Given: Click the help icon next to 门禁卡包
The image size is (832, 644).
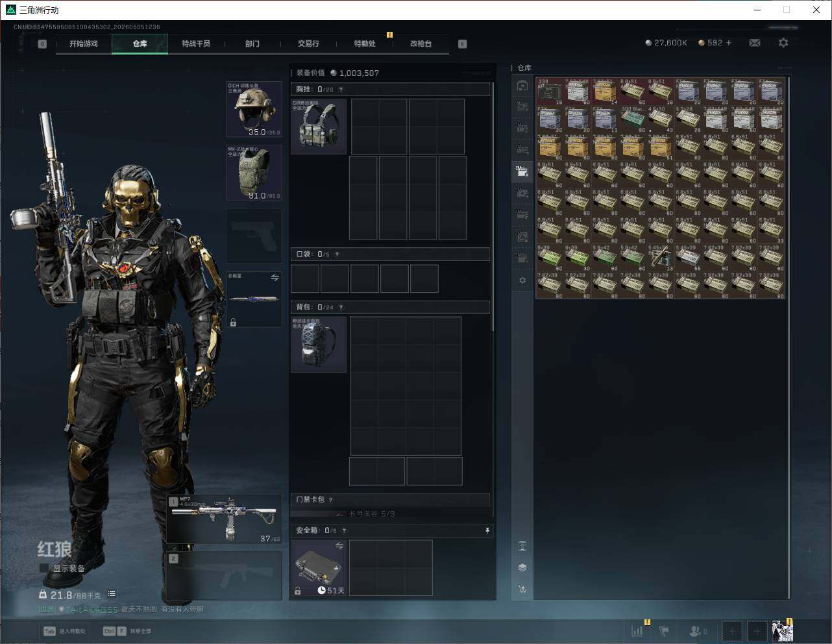Looking at the screenshot, I should 331,500.
